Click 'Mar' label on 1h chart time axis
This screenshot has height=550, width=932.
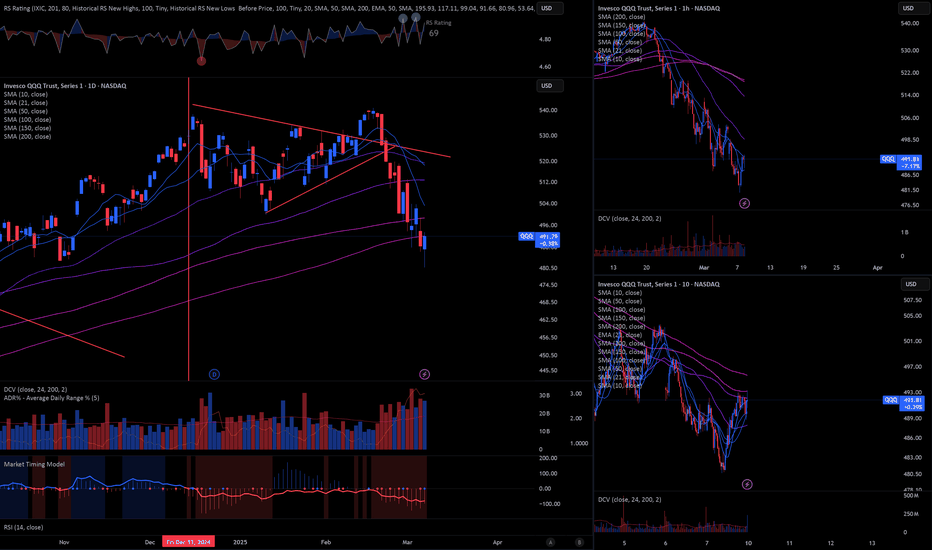coord(704,268)
